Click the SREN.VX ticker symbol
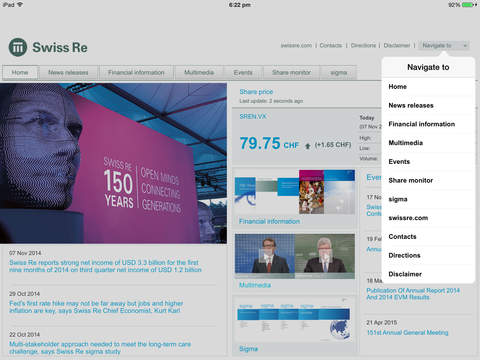 pyautogui.click(x=253, y=116)
